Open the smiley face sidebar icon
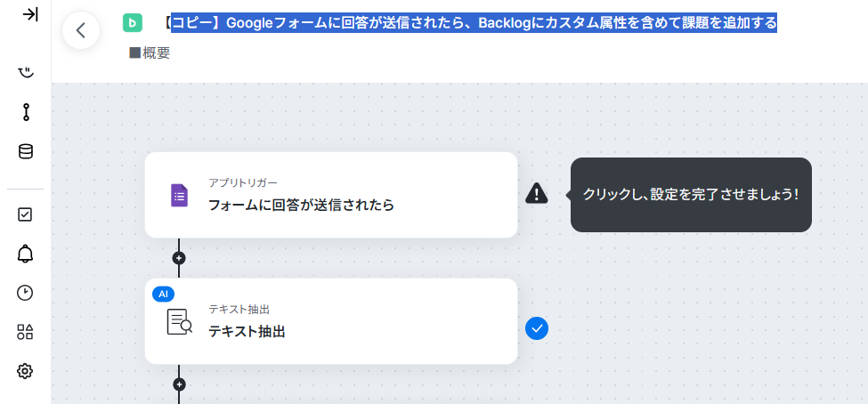The image size is (868, 404). tap(26, 72)
